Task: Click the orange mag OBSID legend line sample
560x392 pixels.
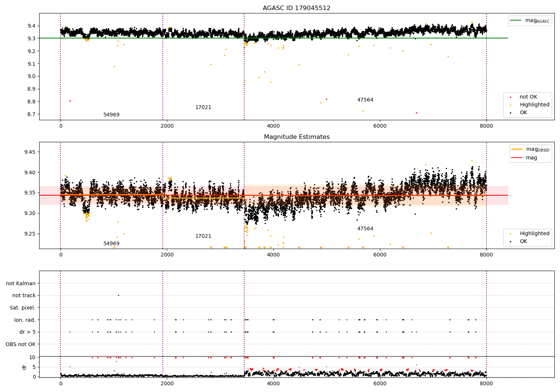Action: (x=517, y=149)
